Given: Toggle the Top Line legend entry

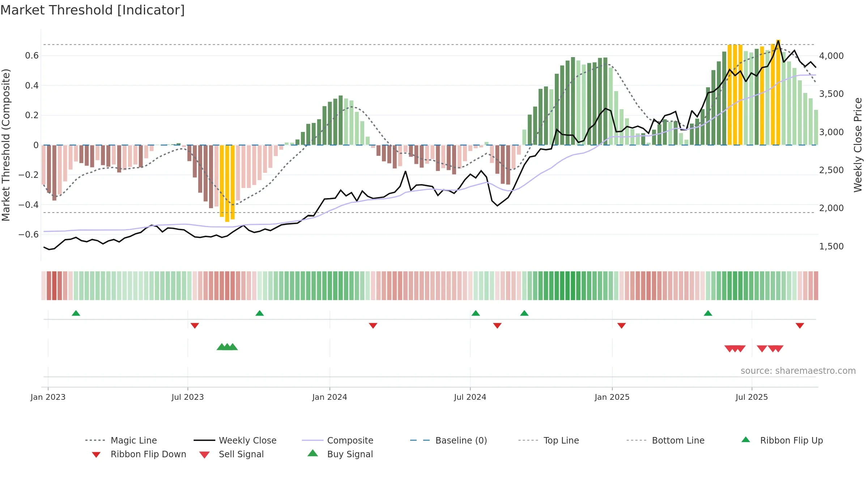Looking at the screenshot, I should [548, 440].
